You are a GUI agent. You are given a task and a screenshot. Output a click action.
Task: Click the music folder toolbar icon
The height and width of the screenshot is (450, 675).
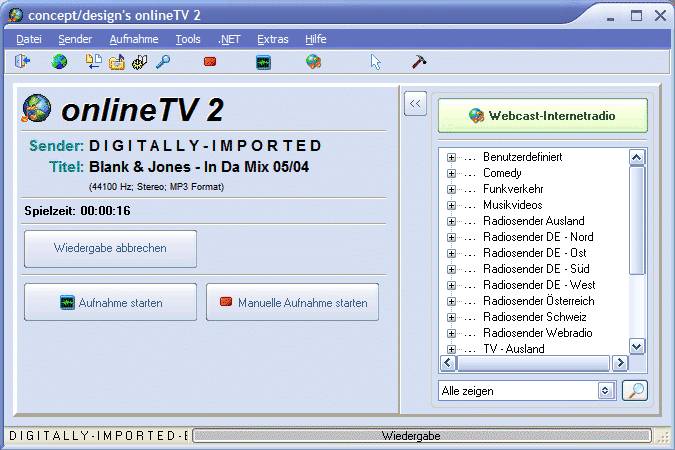[x=117, y=62]
